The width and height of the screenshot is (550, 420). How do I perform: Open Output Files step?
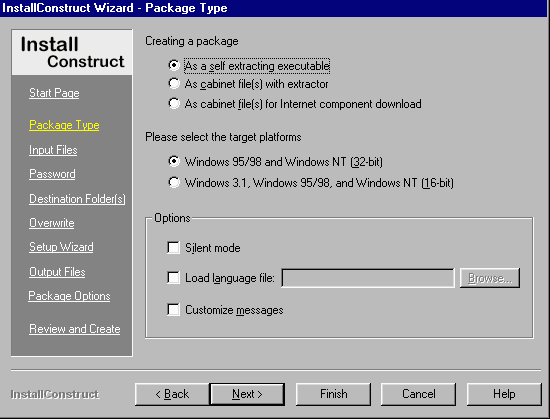(57, 272)
